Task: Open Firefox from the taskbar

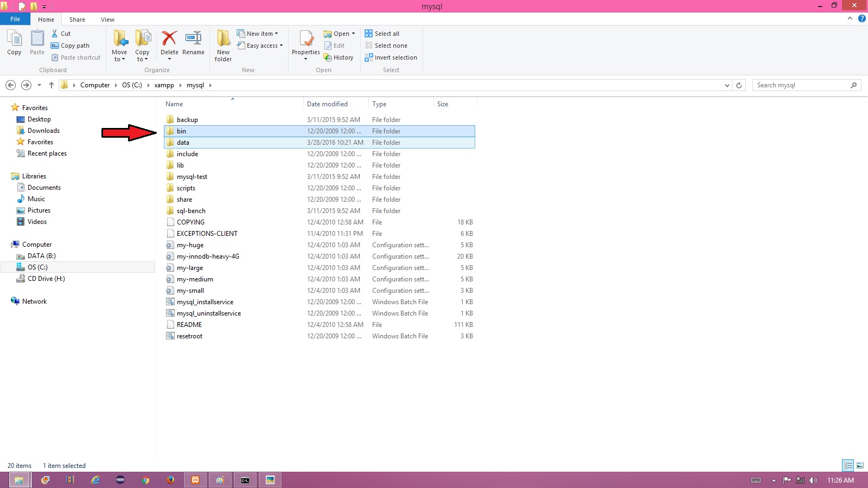Action: [170, 480]
